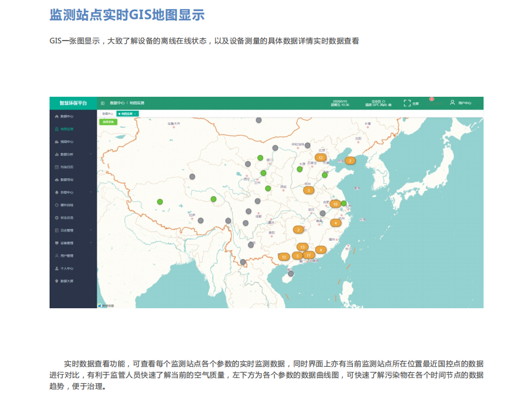Close the 地图监测 tab
532x414 pixels.
pos(135,114)
